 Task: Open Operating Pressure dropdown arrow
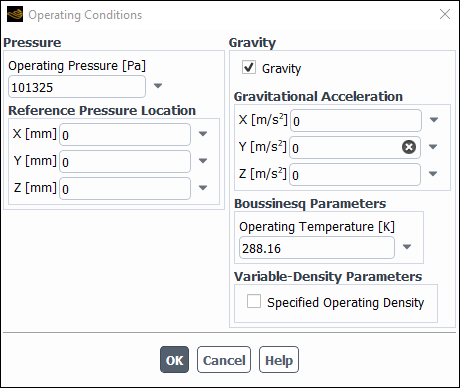[158, 86]
